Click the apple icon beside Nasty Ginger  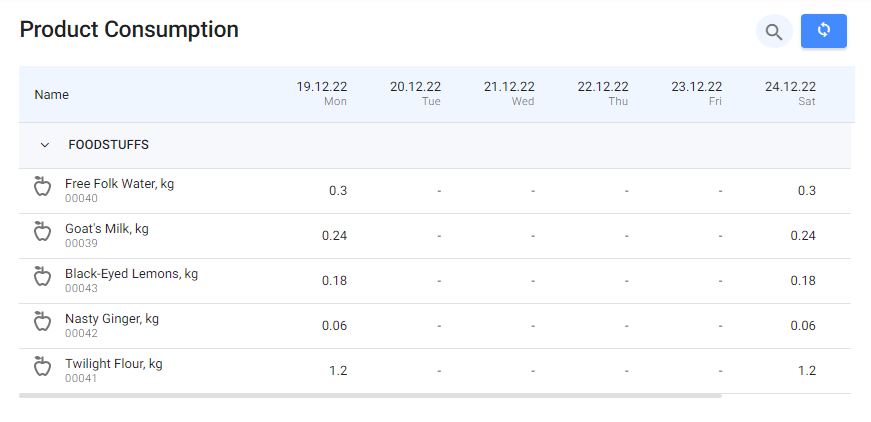(42, 322)
